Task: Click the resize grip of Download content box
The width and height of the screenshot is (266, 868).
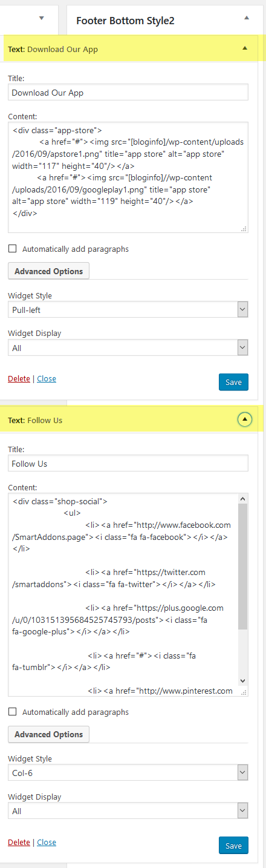Action: tap(244, 229)
